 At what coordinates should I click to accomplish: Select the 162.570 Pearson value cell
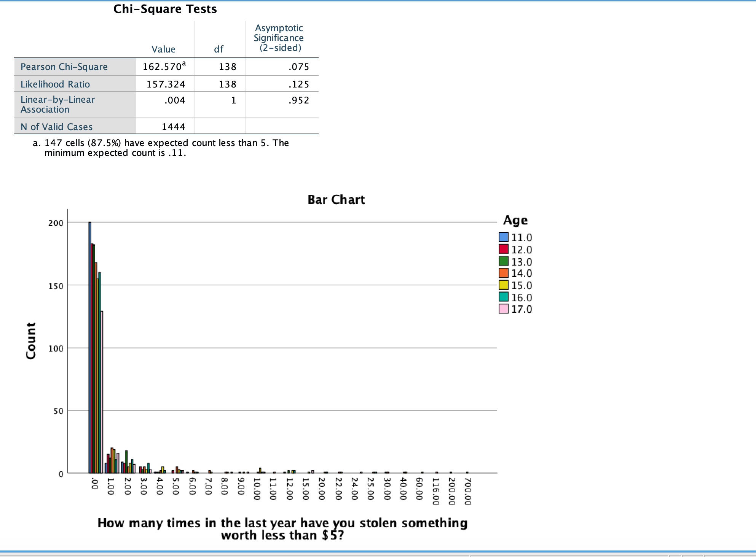(165, 67)
